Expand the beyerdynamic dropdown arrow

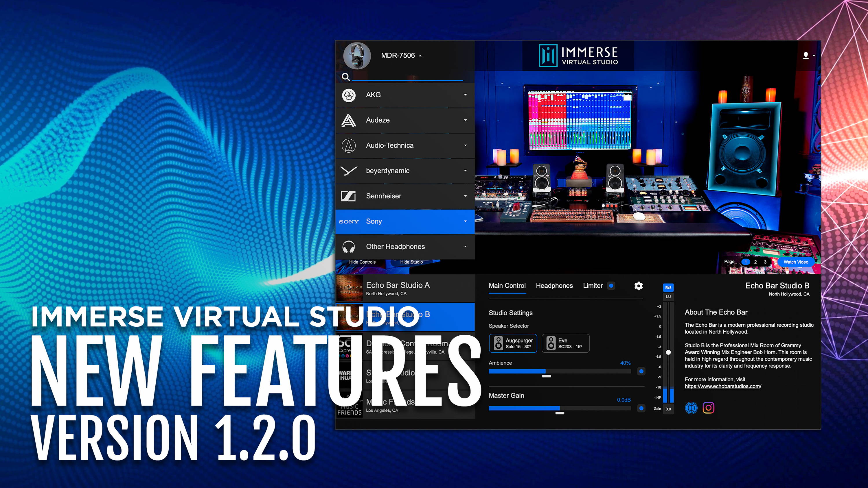click(465, 171)
